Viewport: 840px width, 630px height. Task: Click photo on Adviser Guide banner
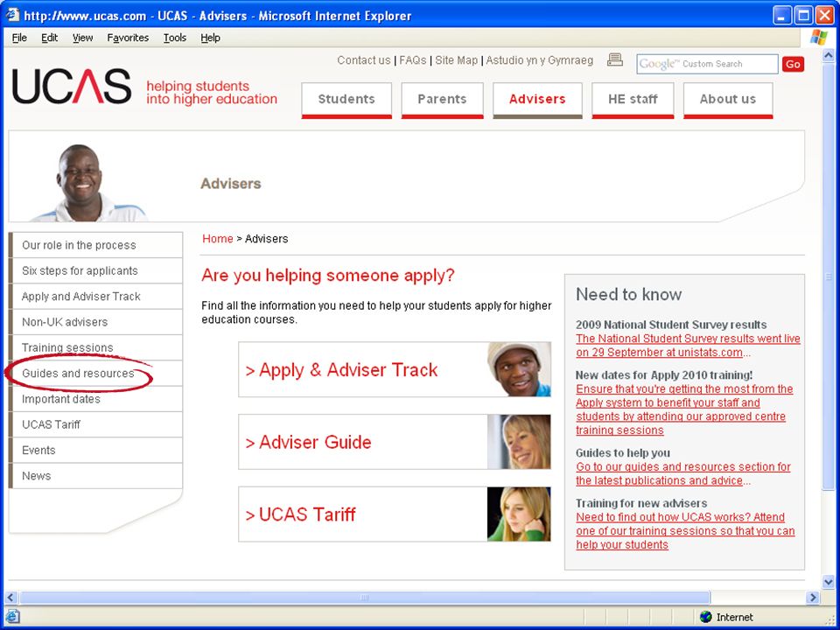(x=519, y=442)
